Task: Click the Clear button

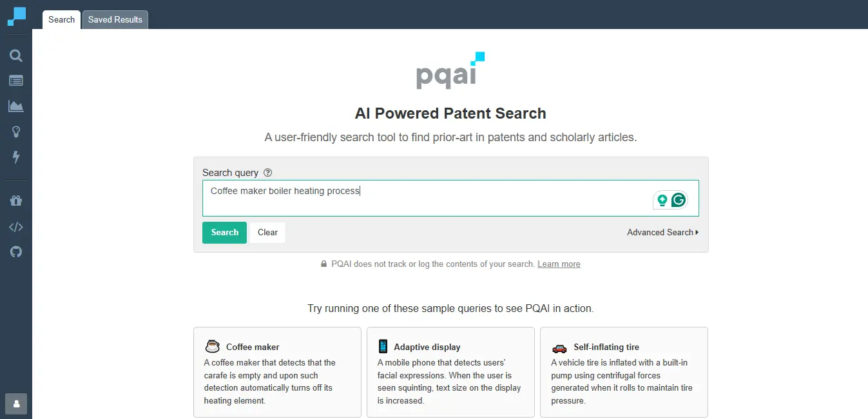Action: 267,232
